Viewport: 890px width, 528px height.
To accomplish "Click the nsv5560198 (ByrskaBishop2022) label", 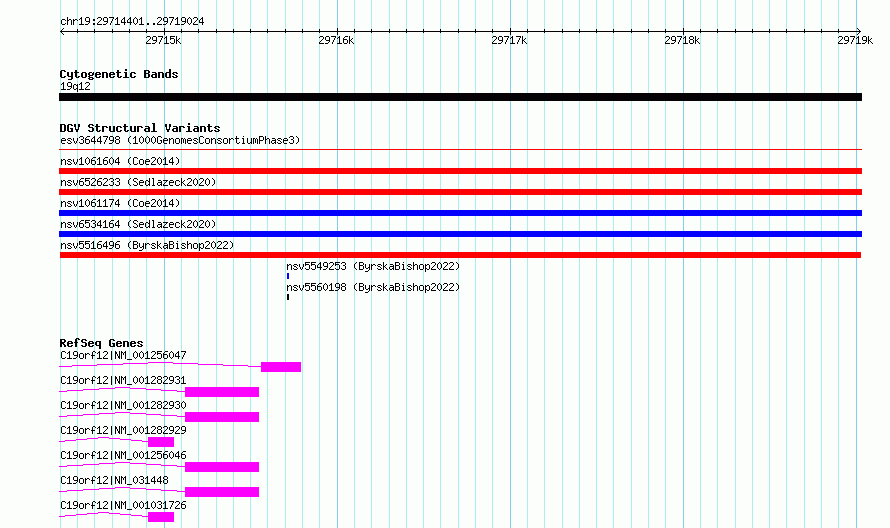I will point(373,287).
